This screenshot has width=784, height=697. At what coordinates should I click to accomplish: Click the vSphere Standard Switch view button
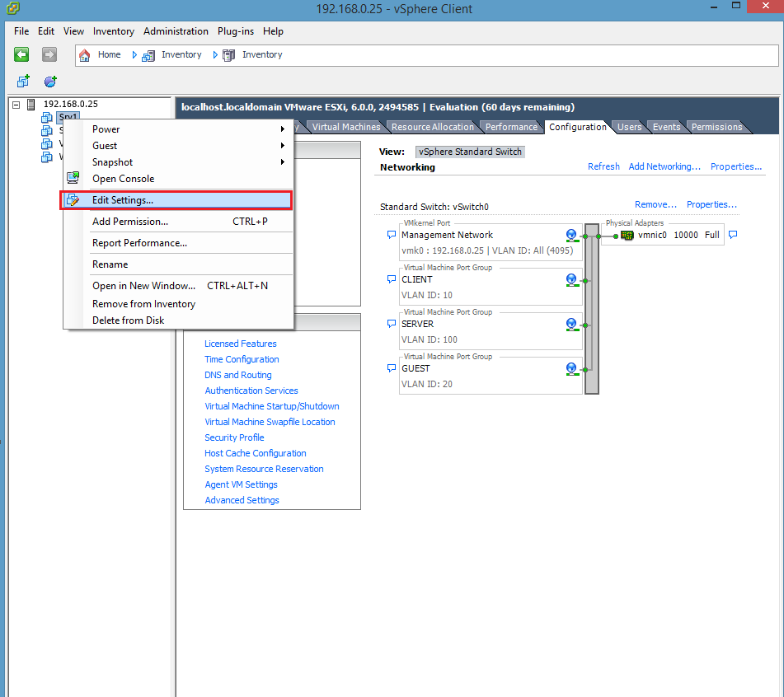tap(470, 152)
